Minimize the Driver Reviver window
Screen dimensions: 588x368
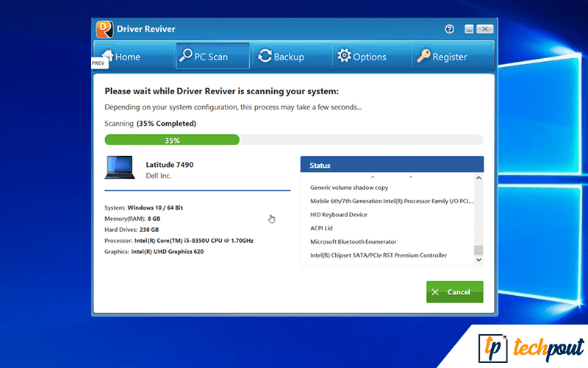469,29
